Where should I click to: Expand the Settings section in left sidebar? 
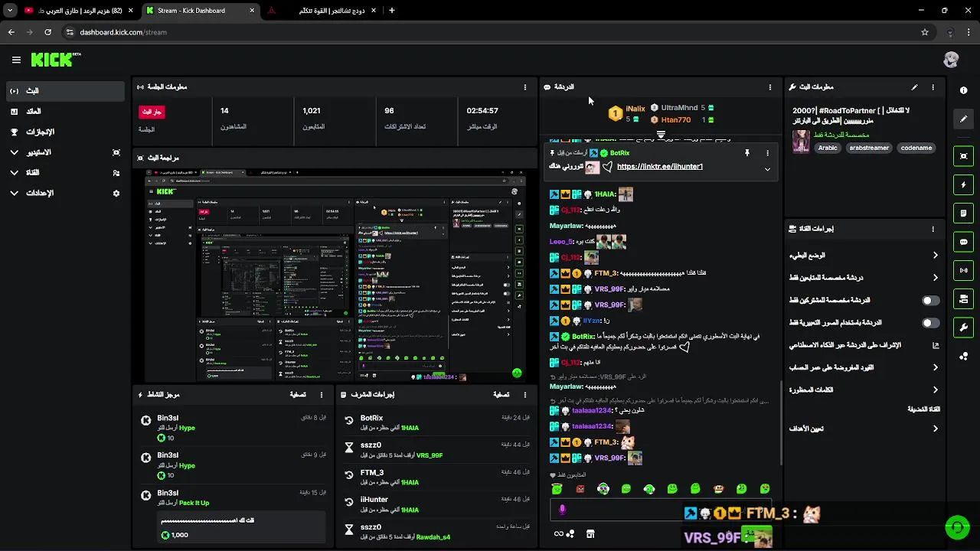click(x=65, y=193)
